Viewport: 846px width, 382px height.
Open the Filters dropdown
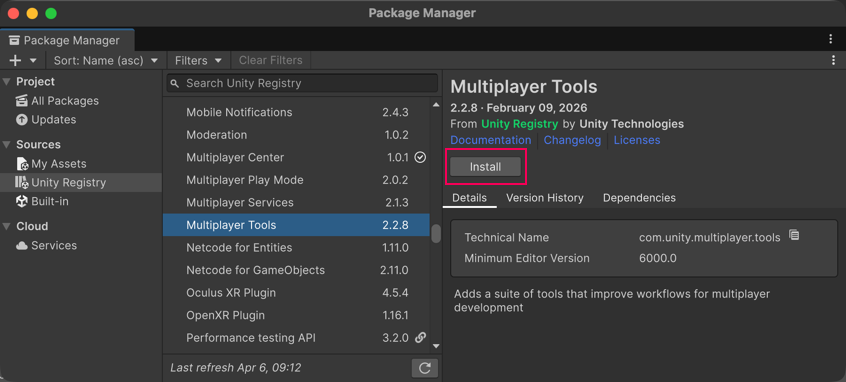(199, 60)
